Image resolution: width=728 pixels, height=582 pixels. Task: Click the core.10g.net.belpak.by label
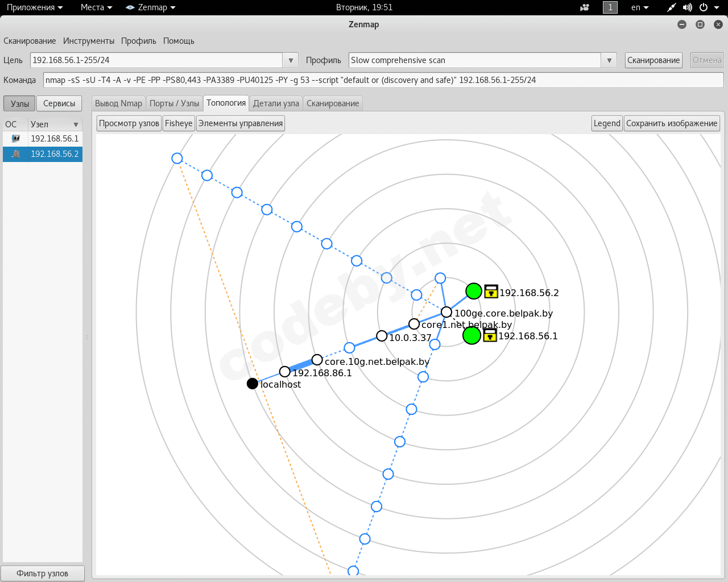(377, 361)
